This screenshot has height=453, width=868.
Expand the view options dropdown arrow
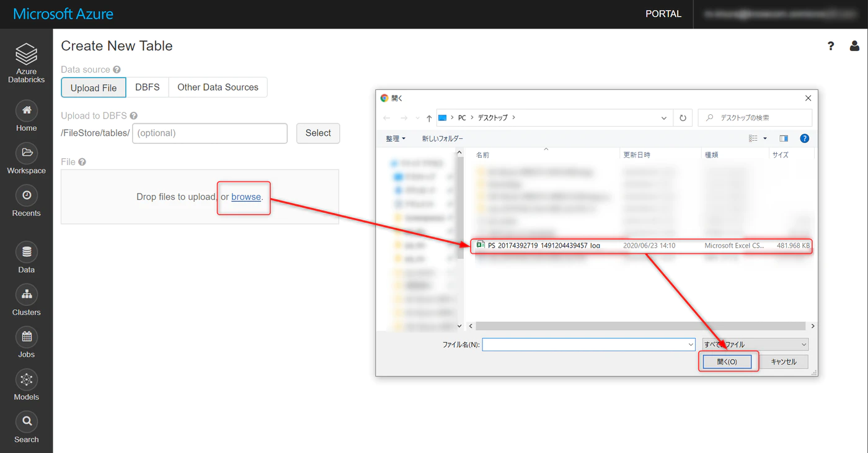(765, 138)
